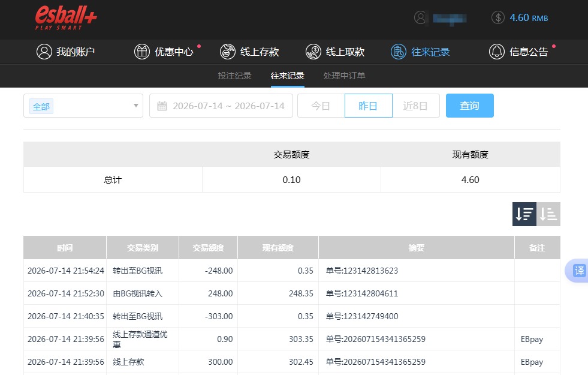Open the date range 2026-07-14 field
Screen dimensions: 588x375
[221, 106]
